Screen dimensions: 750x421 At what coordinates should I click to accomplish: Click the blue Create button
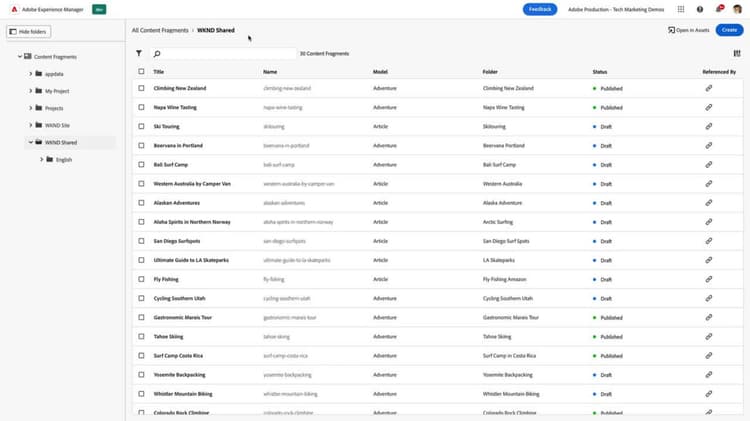click(x=729, y=30)
